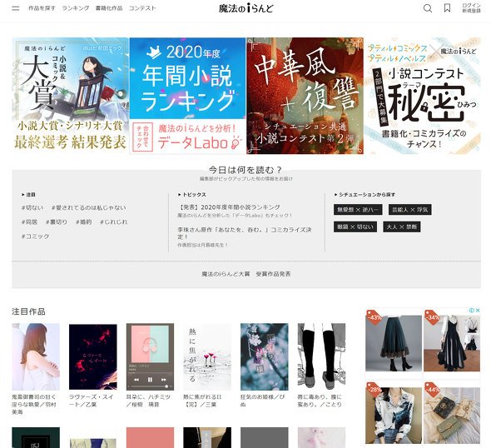Click the ad info icon
Screen dimensions: 491x448
[471, 310]
